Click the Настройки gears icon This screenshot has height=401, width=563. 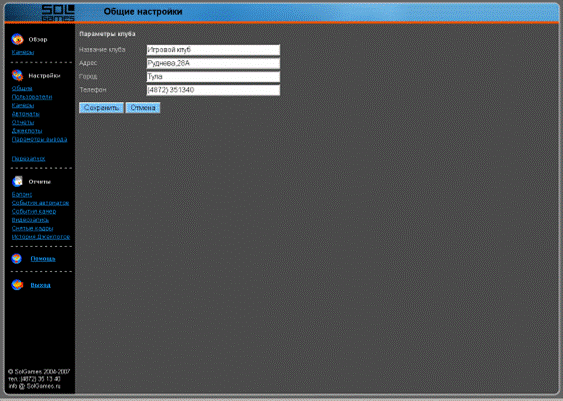[x=17, y=75]
